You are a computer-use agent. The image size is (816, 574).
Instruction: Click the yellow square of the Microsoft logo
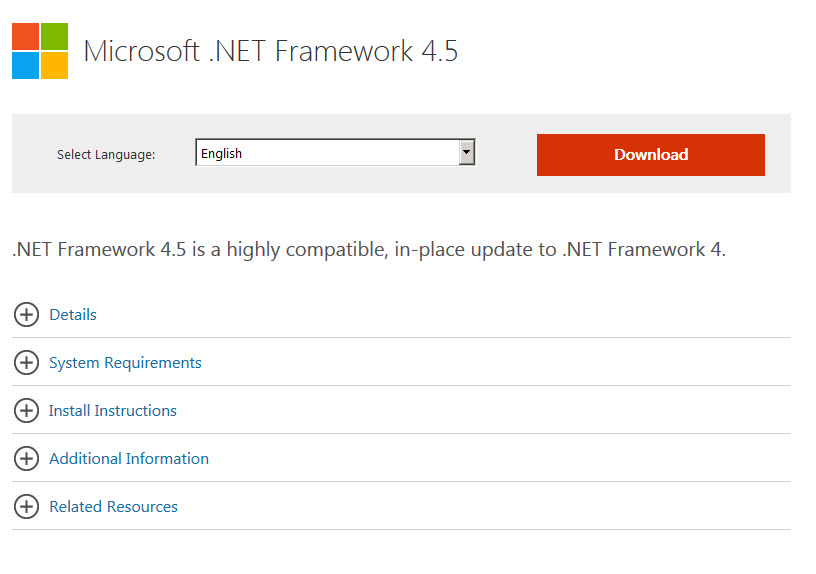coord(55,66)
